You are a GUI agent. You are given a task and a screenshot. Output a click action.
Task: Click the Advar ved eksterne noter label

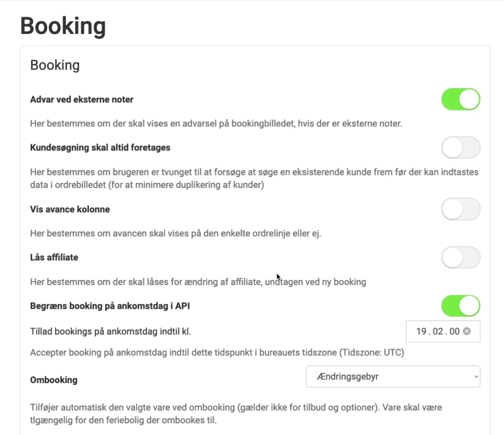[81, 99]
